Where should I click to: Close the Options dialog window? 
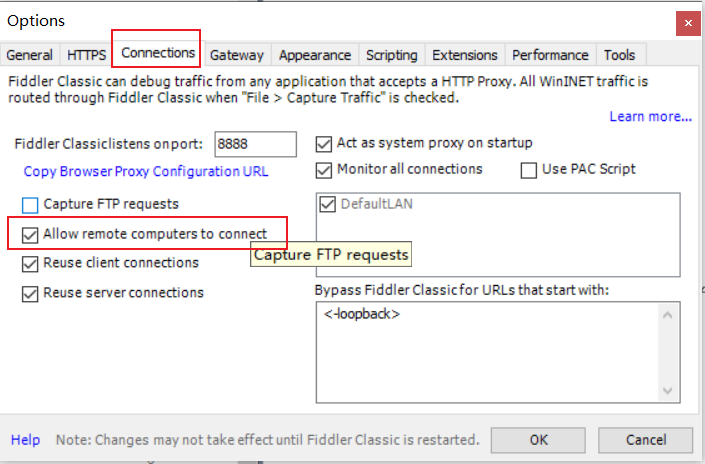[686, 21]
